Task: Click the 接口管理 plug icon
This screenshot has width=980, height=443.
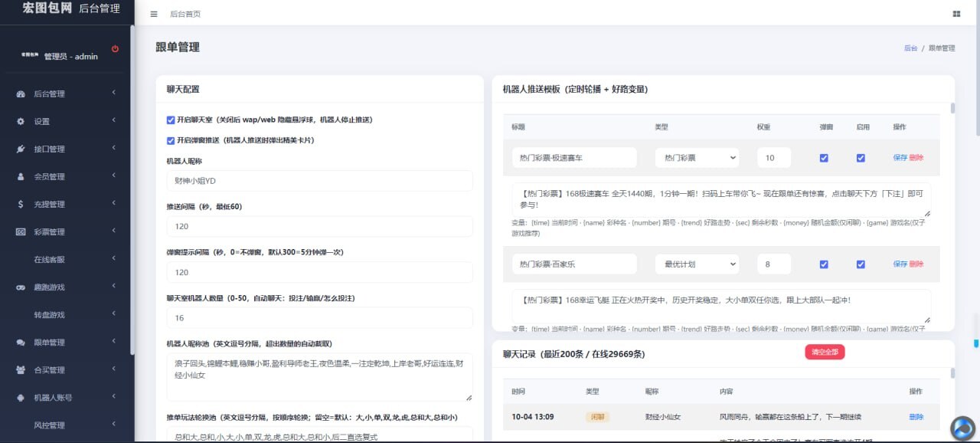Action: (21, 149)
